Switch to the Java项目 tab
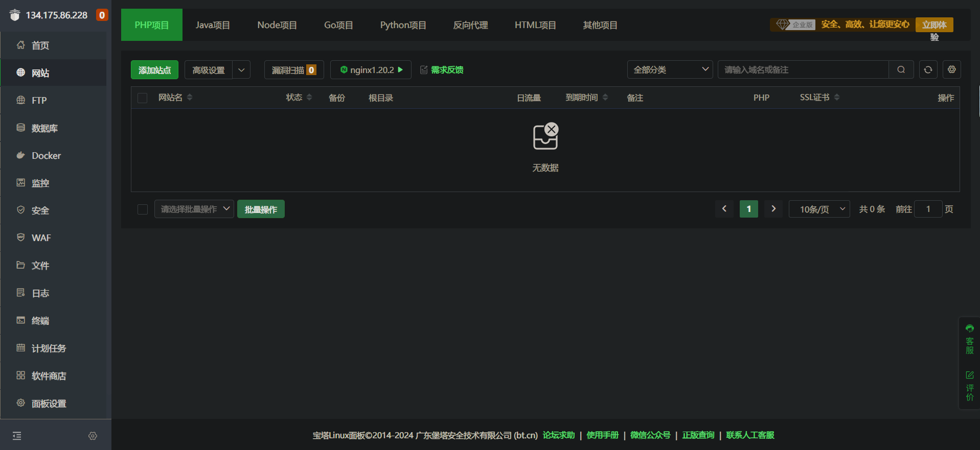Image resolution: width=980 pixels, height=450 pixels. tap(213, 25)
